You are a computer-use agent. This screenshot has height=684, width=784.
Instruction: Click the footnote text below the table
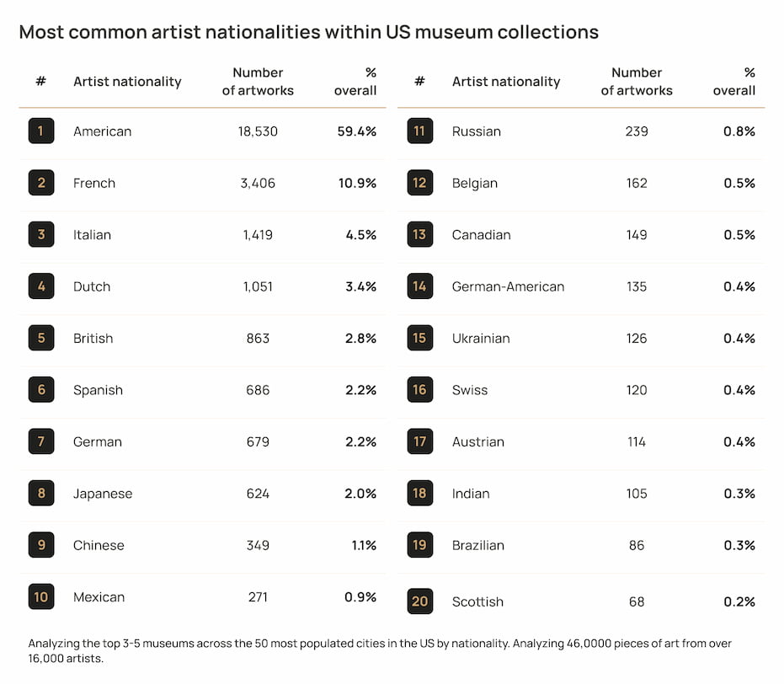[380, 651]
